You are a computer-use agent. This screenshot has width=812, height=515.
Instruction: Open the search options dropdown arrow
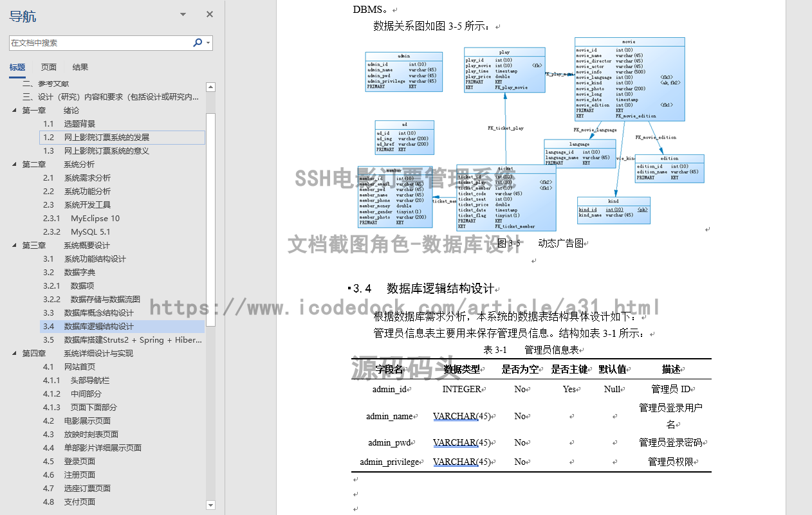(x=207, y=41)
